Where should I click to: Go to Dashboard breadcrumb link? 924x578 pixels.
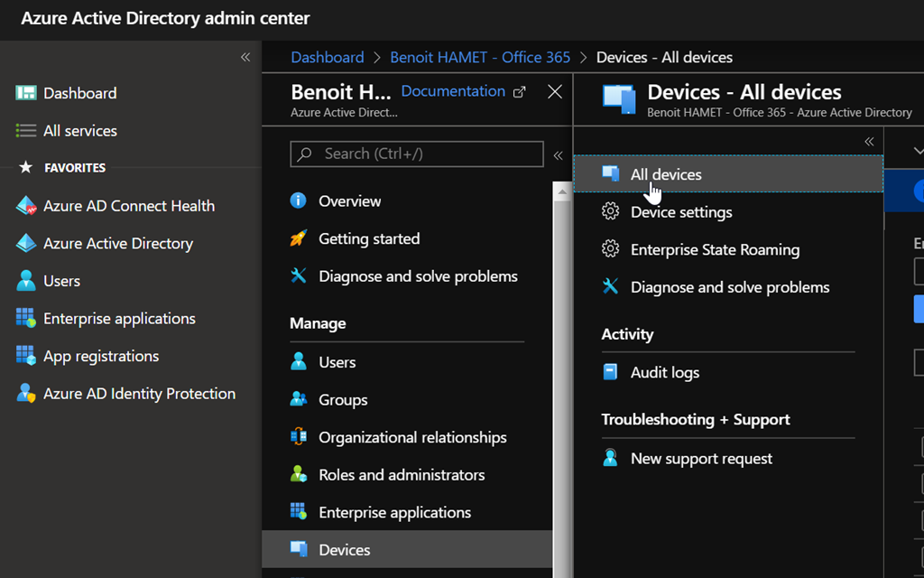(x=328, y=57)
